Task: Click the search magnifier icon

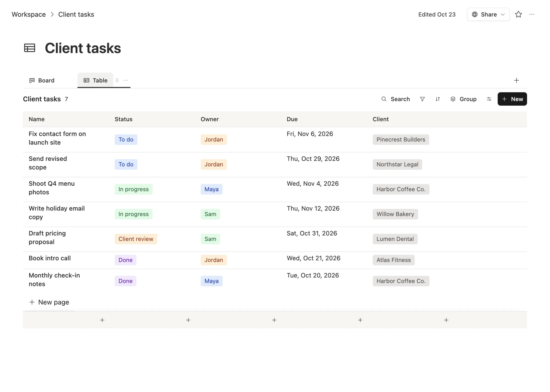Action: point(384,99)
